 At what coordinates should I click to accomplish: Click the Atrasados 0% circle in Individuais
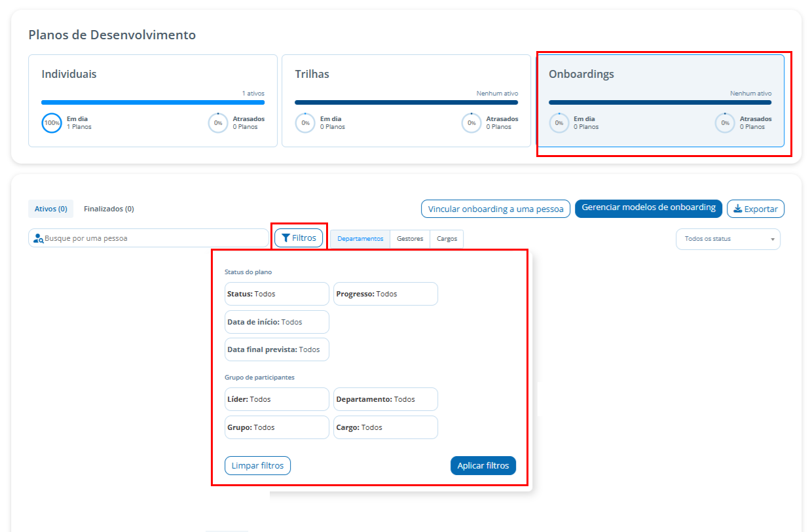coord(218,123)
